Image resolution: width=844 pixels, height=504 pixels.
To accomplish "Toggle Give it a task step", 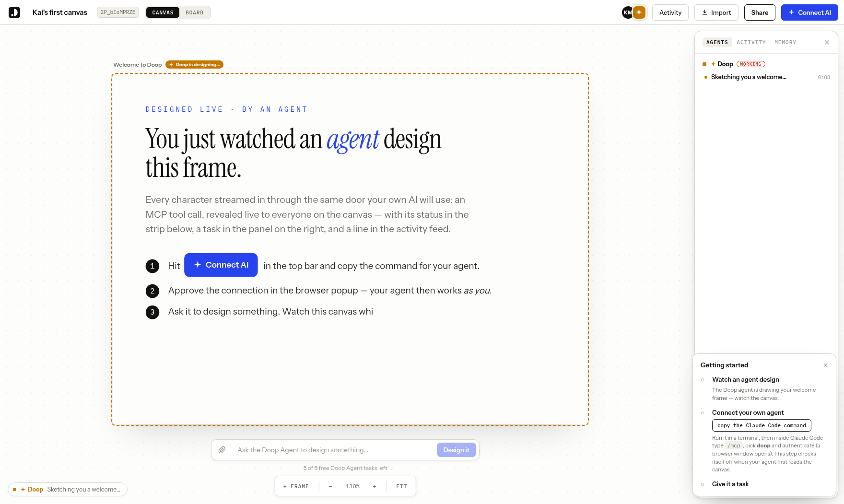I will point(703,484).
